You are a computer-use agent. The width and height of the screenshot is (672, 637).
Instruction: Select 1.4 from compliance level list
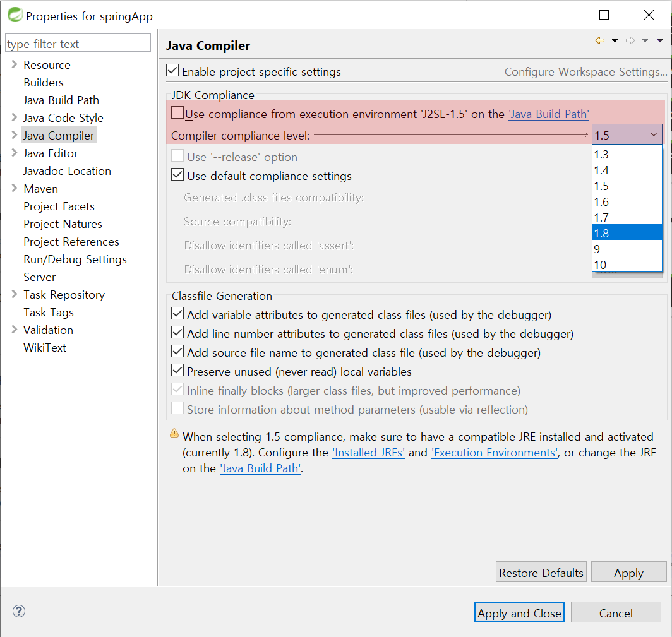[x=627, y=170]
